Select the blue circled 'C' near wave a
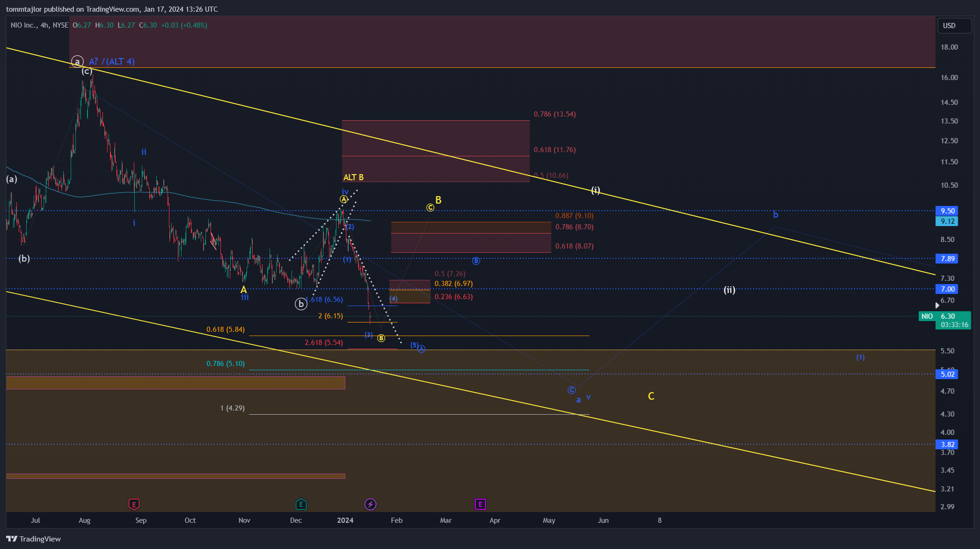Screen dimensions: 980x549 [571, 390]
